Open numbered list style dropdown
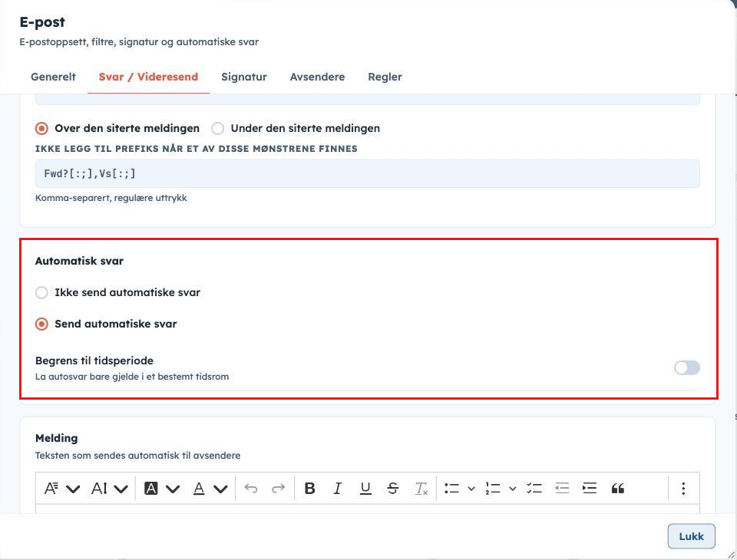Screen dimensions: 737x560 click(x=513, y=489)
